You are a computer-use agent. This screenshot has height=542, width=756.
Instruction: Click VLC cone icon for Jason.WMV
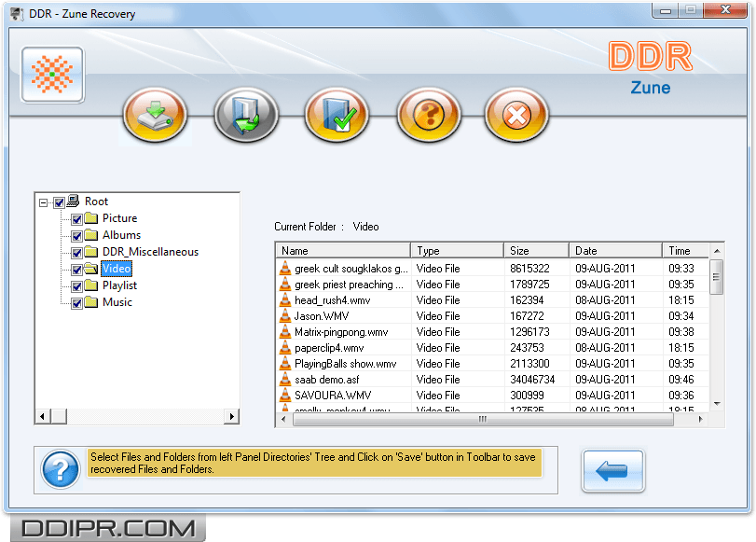coord(285,316)
